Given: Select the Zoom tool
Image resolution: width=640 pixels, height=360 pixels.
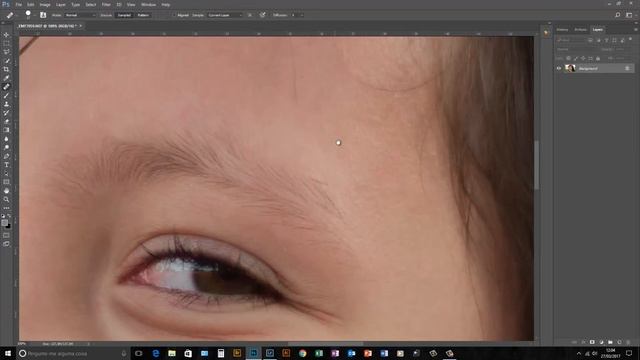Looking at the screenshot, I should (x=6, y=199).
